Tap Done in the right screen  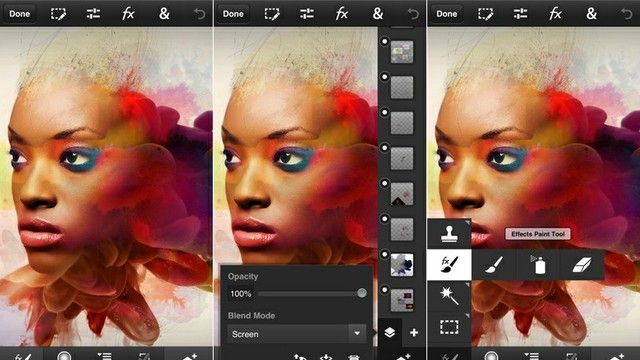447,14
